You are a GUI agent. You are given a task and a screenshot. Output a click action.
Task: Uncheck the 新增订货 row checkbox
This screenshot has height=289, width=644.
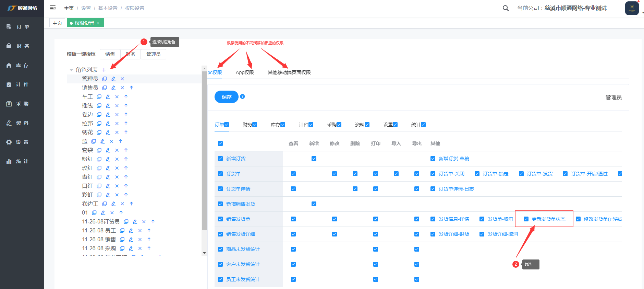coord(220,159)
